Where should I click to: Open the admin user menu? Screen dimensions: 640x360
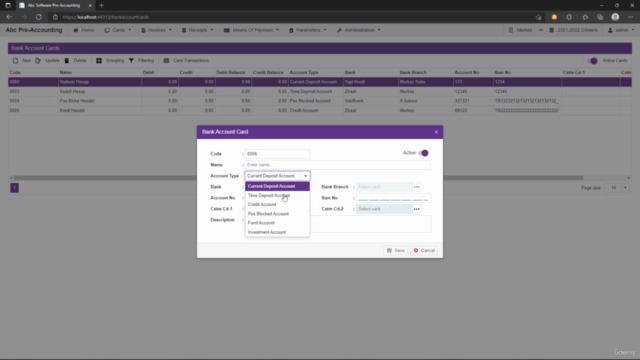coord(621,30)
